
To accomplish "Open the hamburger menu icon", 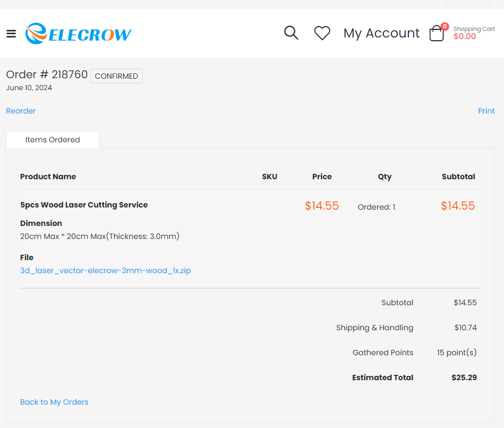I will coord(11,34).
